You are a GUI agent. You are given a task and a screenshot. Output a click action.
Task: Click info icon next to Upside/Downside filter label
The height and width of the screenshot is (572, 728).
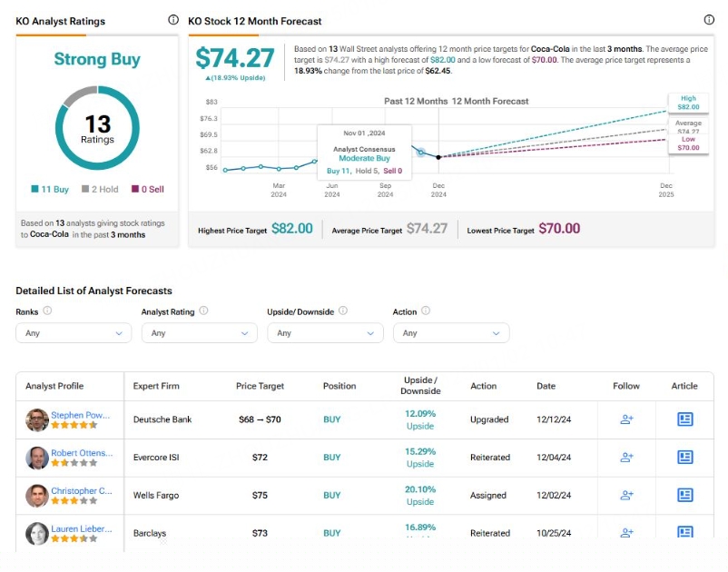click(343, 311)
